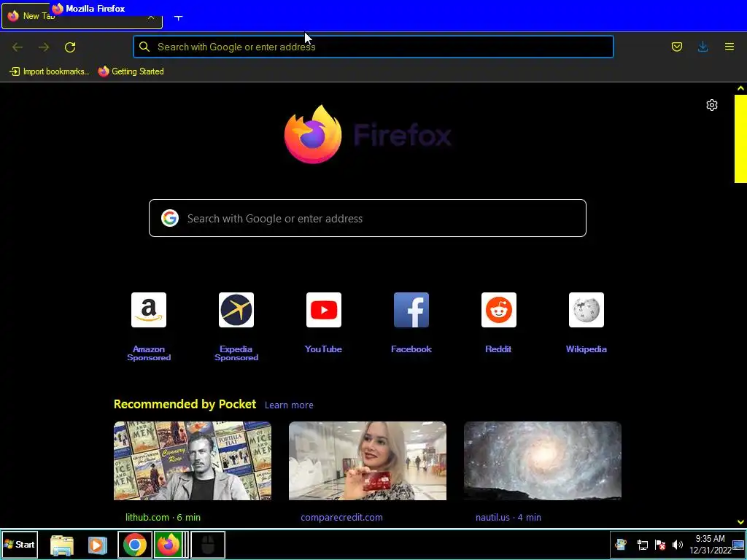
Task: Click the Forward navigation arrow
Action: pyautogui.click(x=44, y=47)
